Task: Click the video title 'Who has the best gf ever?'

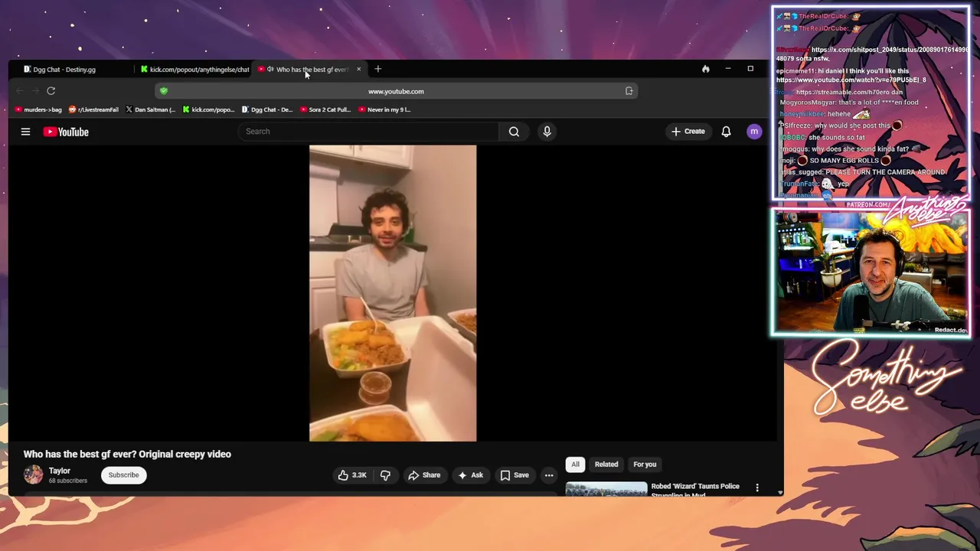Action: [127, 454]
